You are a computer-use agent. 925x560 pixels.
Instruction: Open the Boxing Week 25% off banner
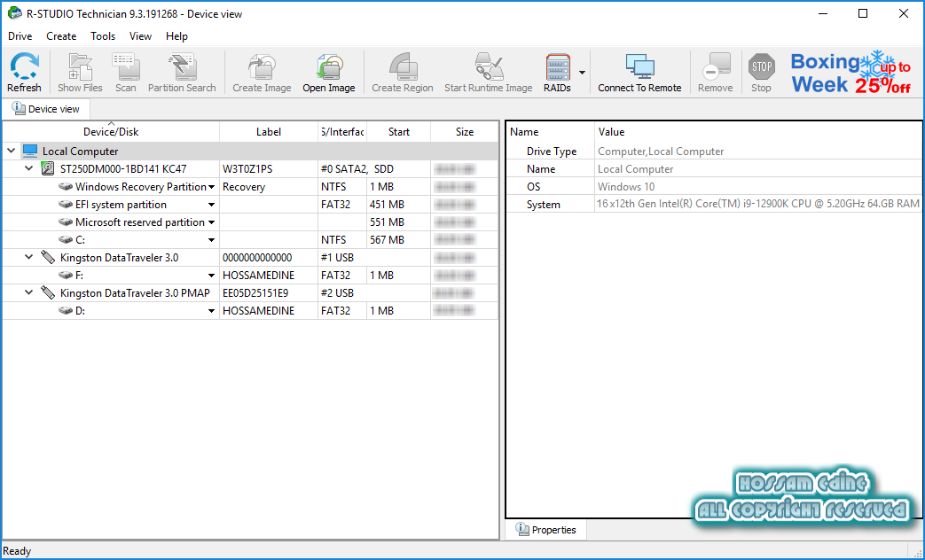pos(852,73)
